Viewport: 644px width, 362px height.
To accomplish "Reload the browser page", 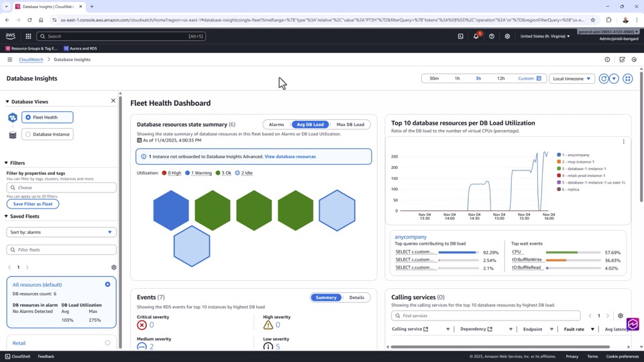I will point(30,19).
